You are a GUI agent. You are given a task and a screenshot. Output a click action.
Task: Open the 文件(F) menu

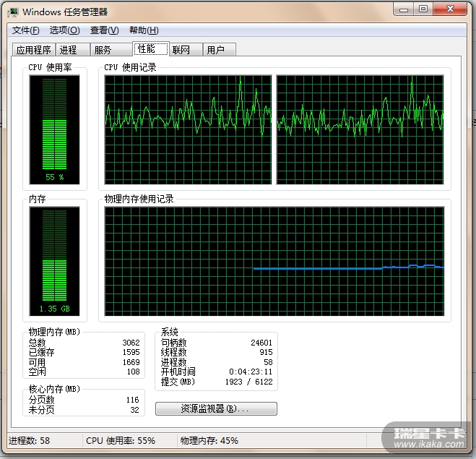pyautogui.click(x=26, y=30)
